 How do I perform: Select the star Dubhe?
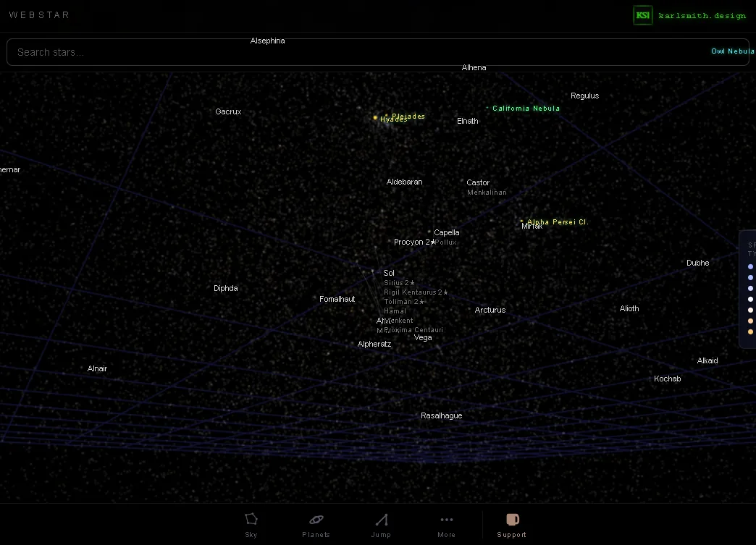click(697, 263)
